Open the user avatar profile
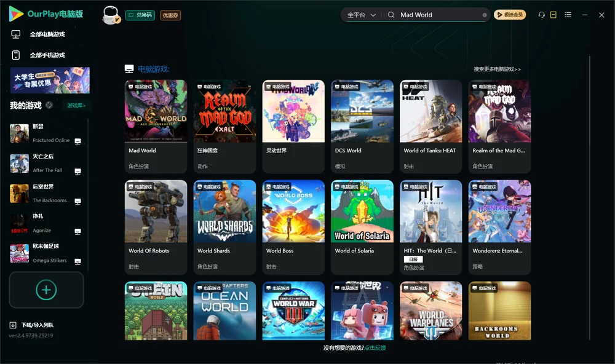The height and width of the screenshot is (364, 615). 111,15
